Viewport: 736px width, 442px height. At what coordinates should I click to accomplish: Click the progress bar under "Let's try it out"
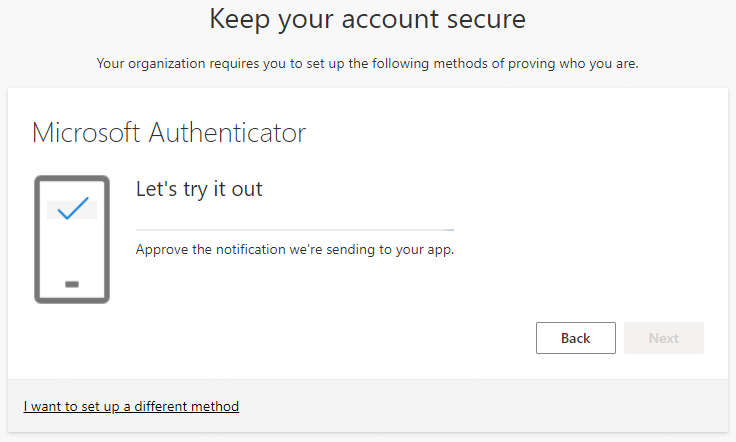coord(295,230)
